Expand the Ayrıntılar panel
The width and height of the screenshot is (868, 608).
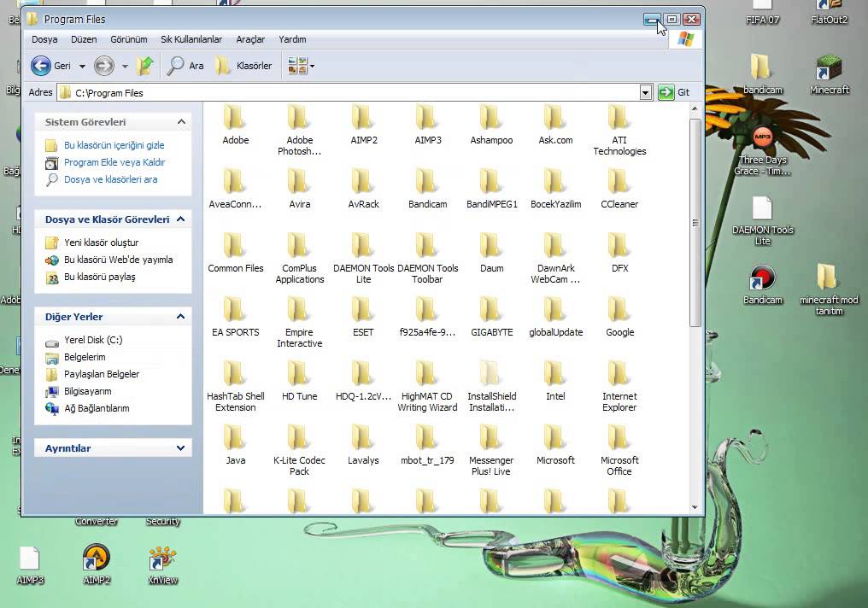pos(181,448)
